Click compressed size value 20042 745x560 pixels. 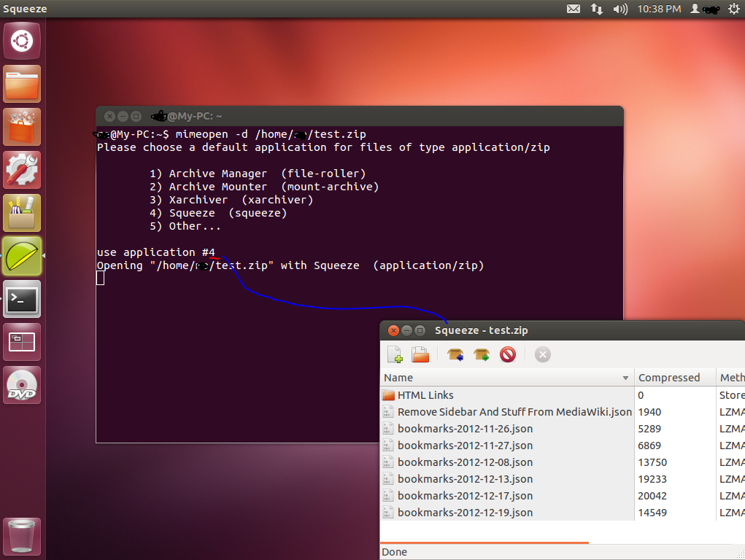652,496
